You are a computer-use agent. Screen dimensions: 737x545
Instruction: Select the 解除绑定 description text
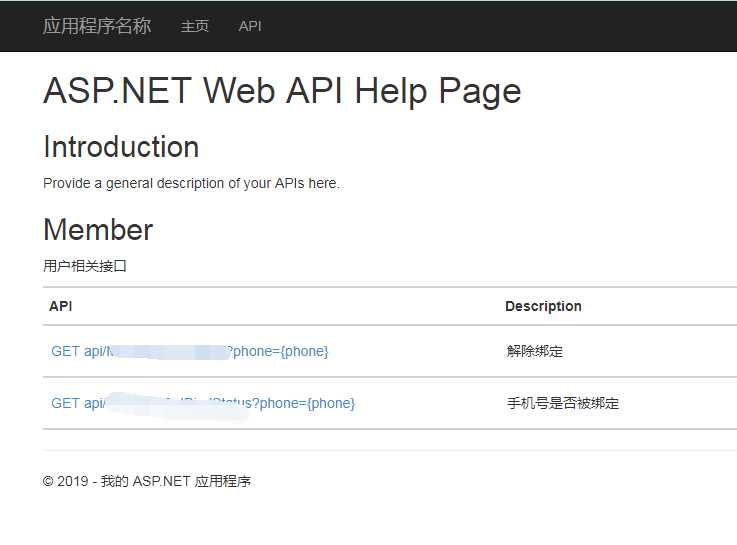pos(534,351)
